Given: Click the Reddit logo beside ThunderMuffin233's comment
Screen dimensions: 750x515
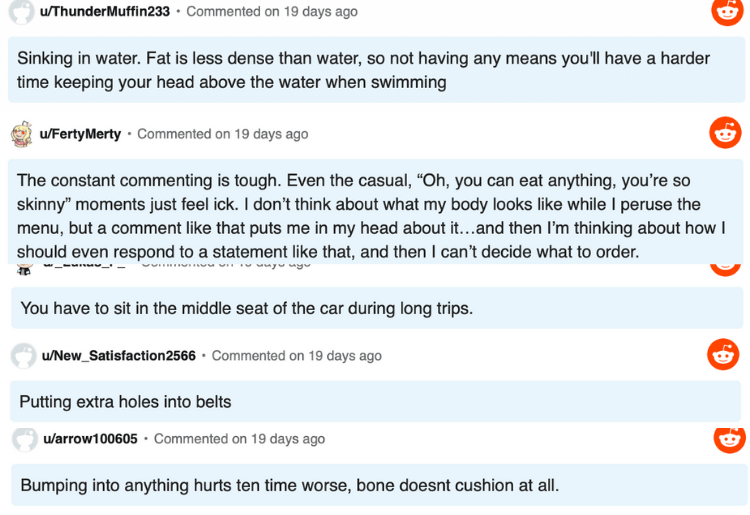Looking at the screenshot, I should [x=727, y=11].
